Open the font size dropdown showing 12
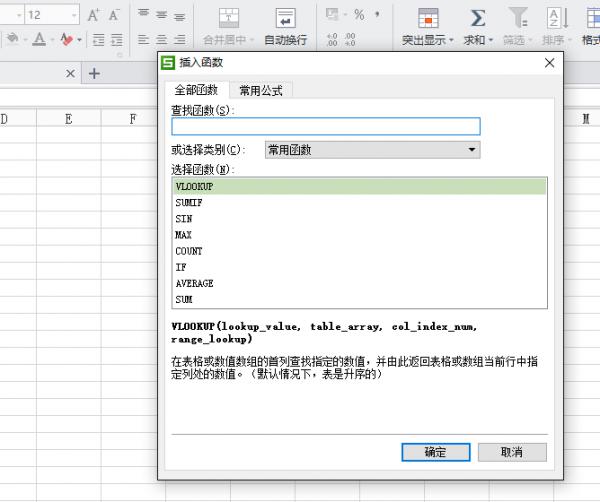Screen dimensions: 600x502 coord(74,15)
